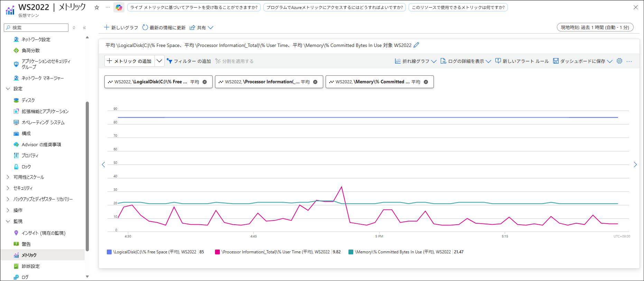
Task: Click 新しいグラフ button
Action: (x=121, y=28)
